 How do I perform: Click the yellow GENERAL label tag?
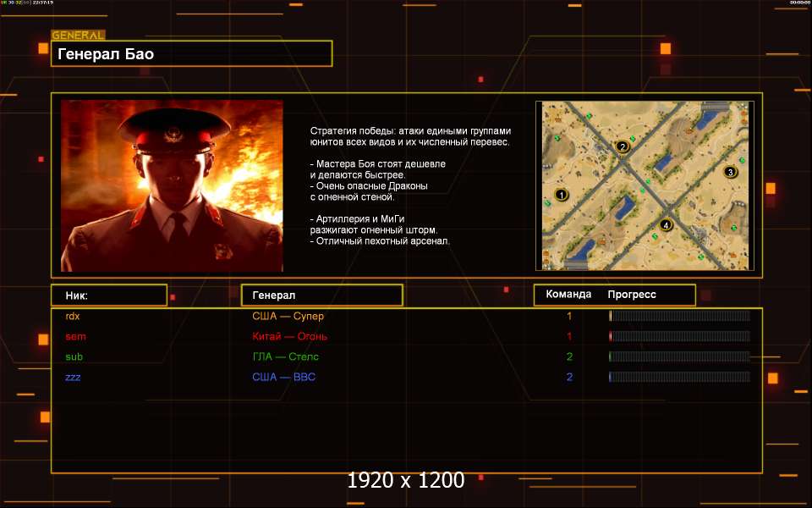[x=78, y=36]
